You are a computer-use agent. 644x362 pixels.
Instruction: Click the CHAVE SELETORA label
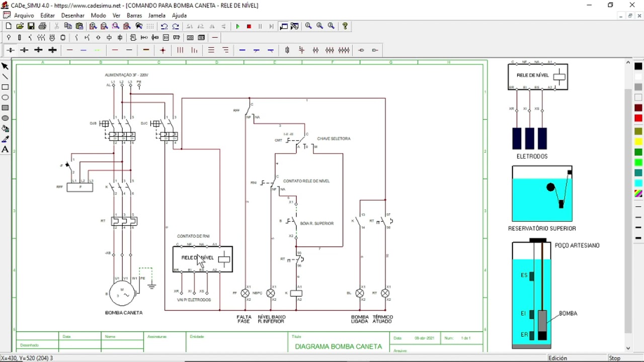[334, 139]
